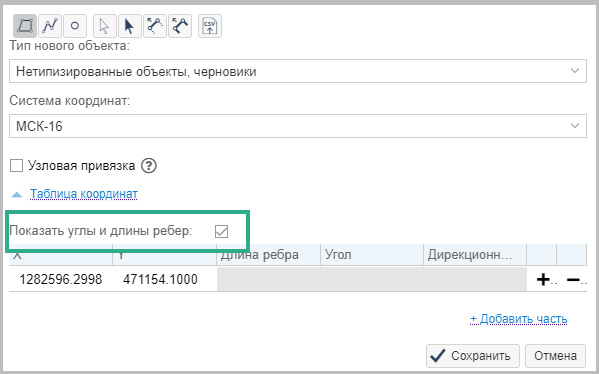Cancel with the Отмена button
This screenshot has width=599, height=374.
coord(555,356)
